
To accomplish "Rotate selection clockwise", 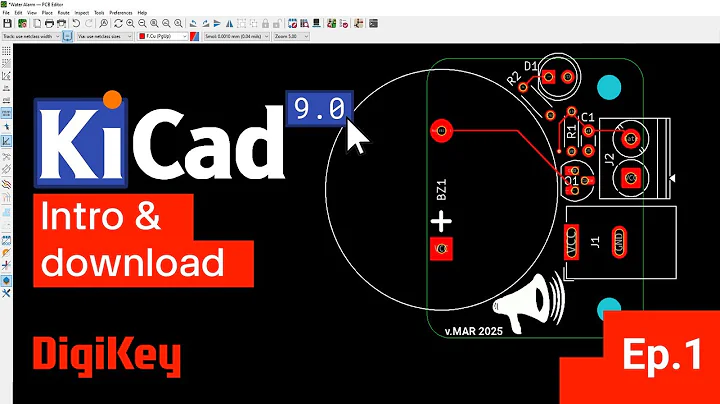I will click(205, 23).
